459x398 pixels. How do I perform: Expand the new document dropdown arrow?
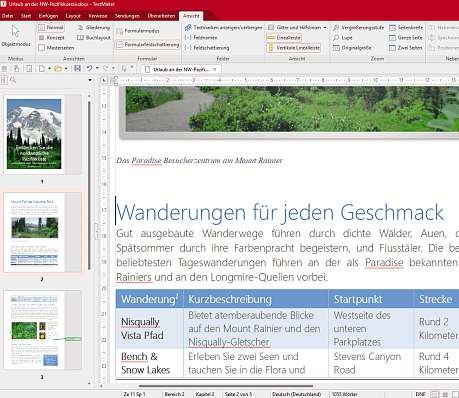49,69
